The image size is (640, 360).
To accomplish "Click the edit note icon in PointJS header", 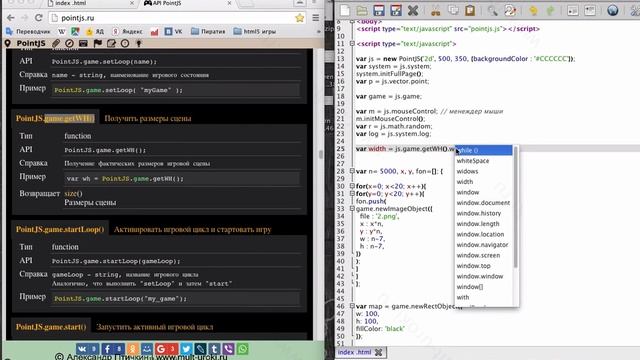I will (x=111, y=43).
